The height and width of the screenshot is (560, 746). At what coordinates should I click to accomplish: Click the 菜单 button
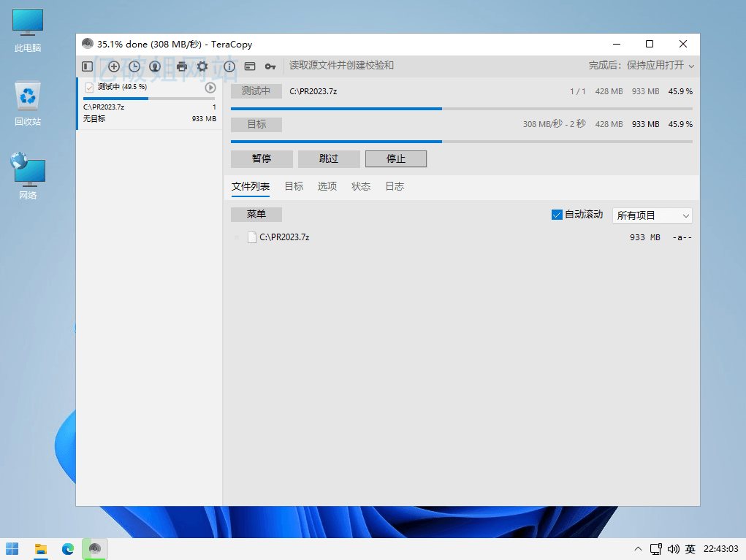[x=256, y=215]
